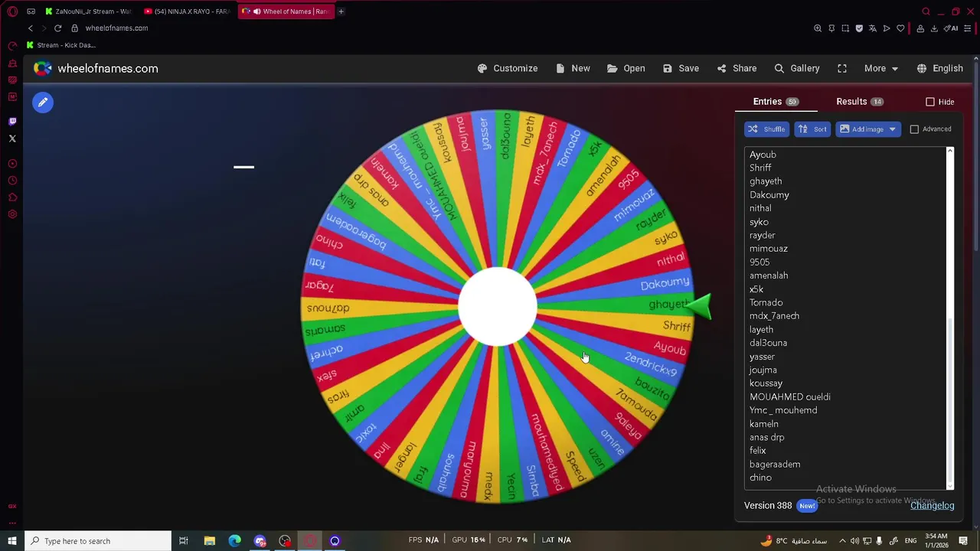Open the Twitch sidebar icon
The width and height of the screenshot is (980, 551).
12,122
